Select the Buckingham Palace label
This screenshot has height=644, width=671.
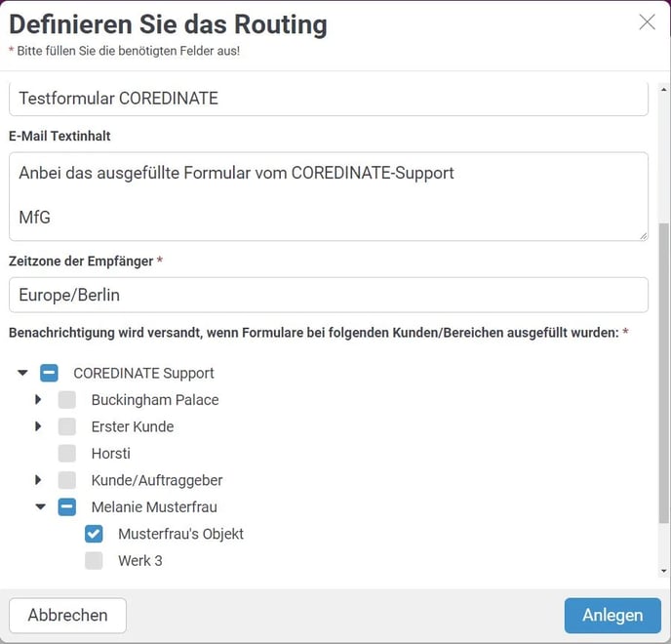tap(155, 400)
